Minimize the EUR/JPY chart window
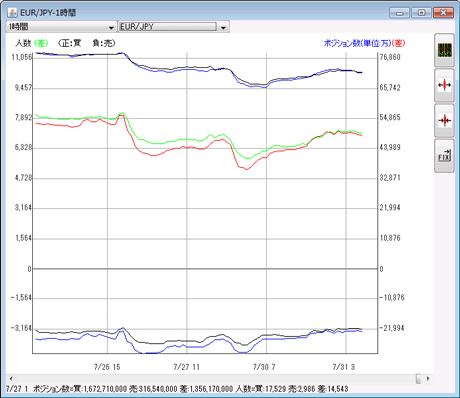 tap(400, 13)
